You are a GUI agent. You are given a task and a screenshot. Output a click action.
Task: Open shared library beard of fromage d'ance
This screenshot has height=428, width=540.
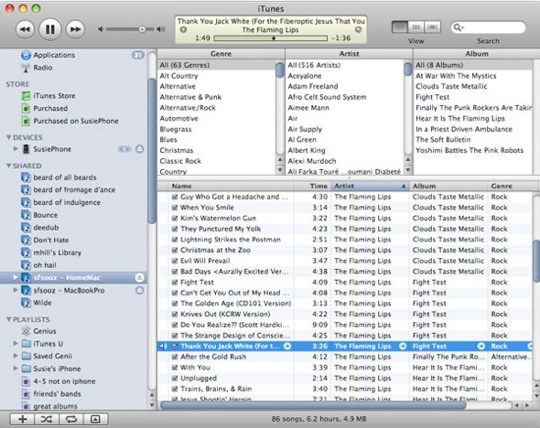[74, 190]
